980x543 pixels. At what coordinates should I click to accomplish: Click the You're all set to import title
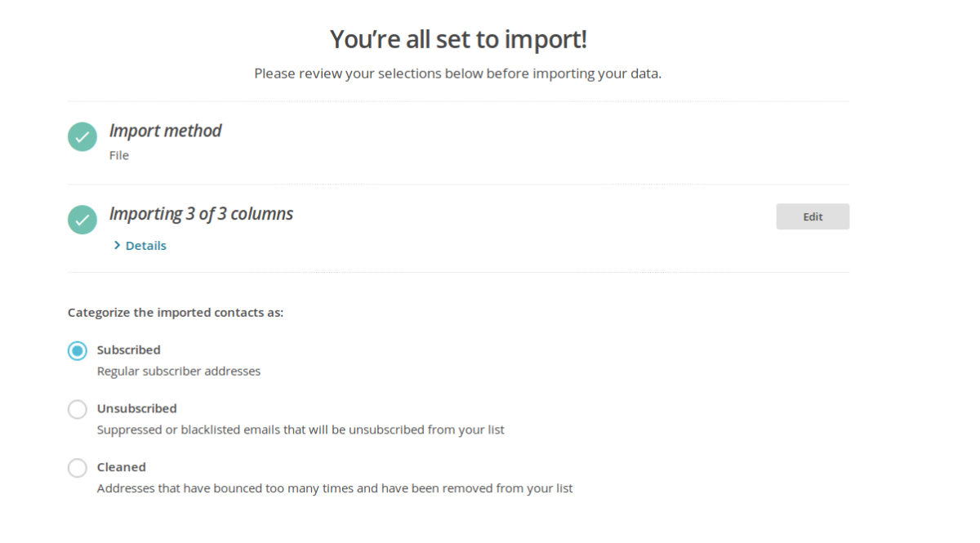[x=458, y=38]
